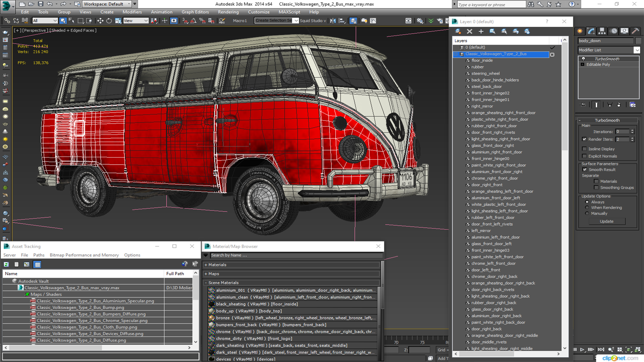The height and width of the screenshot is (362, 644).
Task: Click the Select and Move tool
Action: 100,21
